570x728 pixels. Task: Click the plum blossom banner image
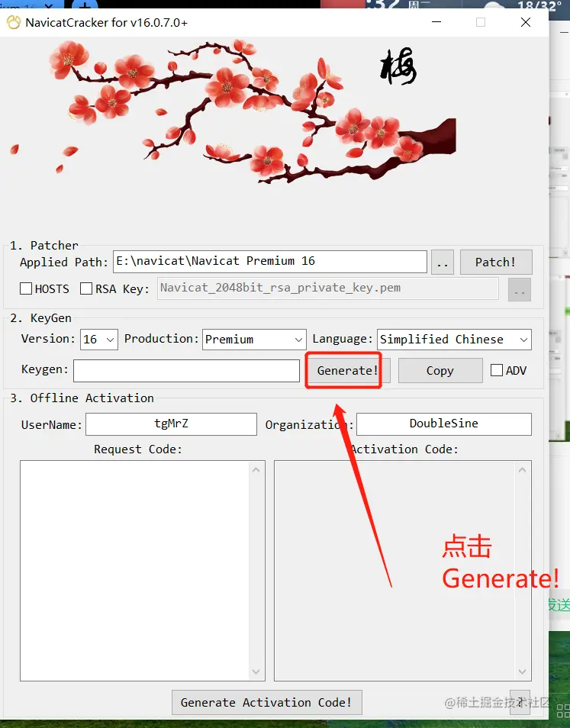tap(232, 111)
